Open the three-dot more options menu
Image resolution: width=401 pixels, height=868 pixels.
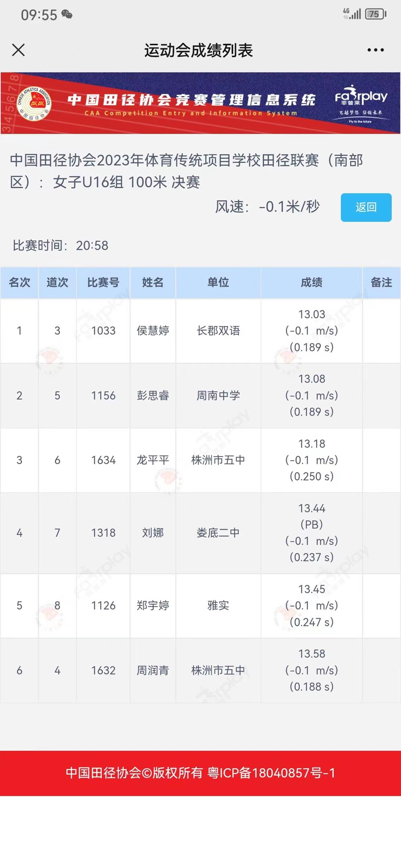(x=375, y=50)
